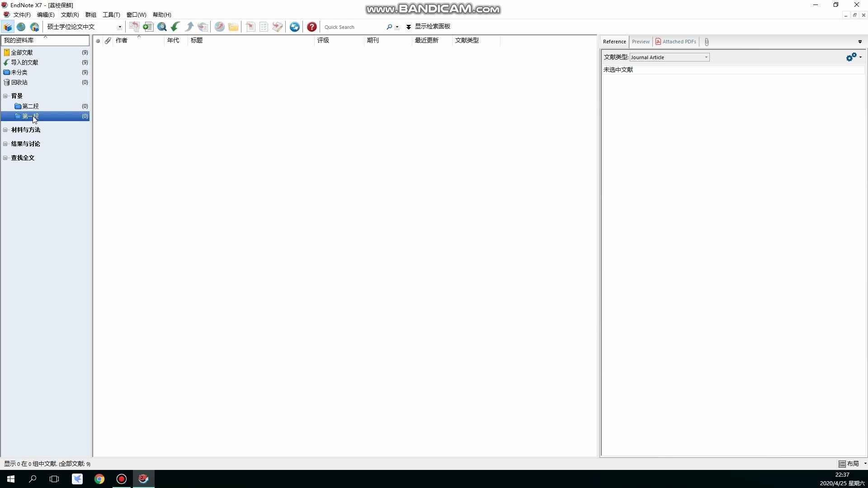Select Integrated Library & Online mode icon
The image size is (868, 488).
point(35,27)
